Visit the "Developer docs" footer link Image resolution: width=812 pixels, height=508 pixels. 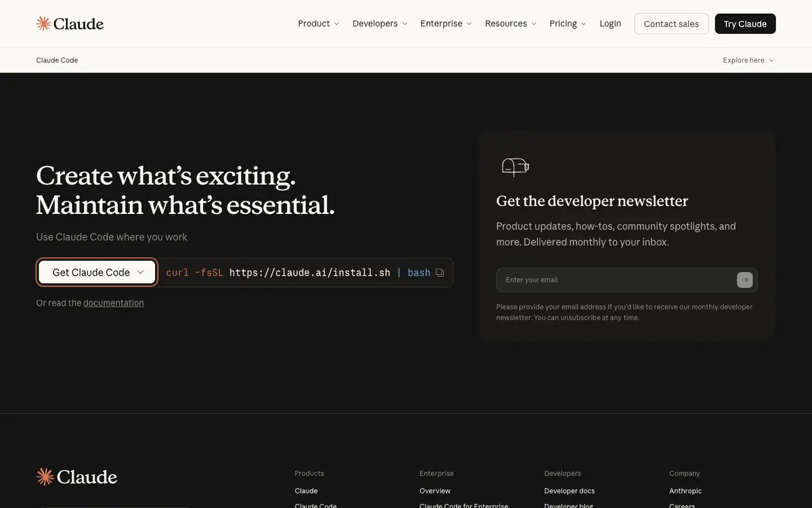coord(570,491)
